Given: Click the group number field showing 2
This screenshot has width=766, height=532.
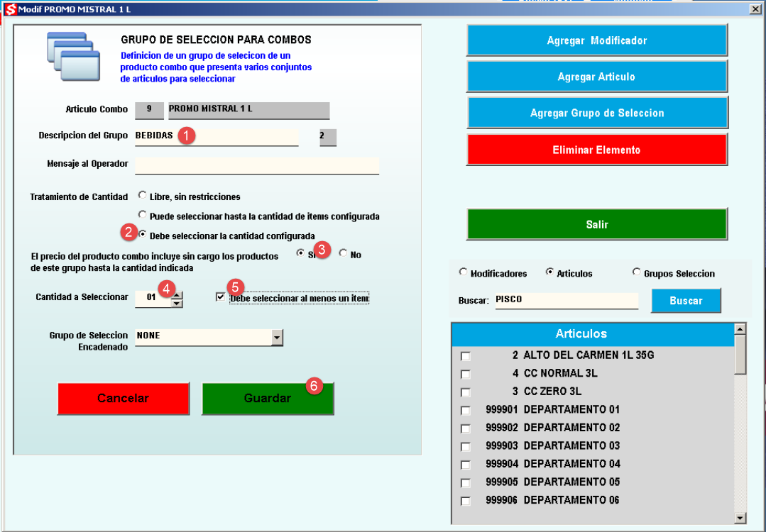Looking at the screenshot, I should click(328, 137).
